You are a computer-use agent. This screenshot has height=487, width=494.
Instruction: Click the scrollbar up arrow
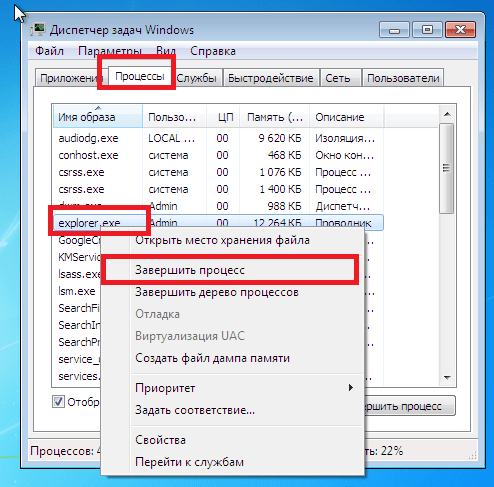[x=447, y=114]
